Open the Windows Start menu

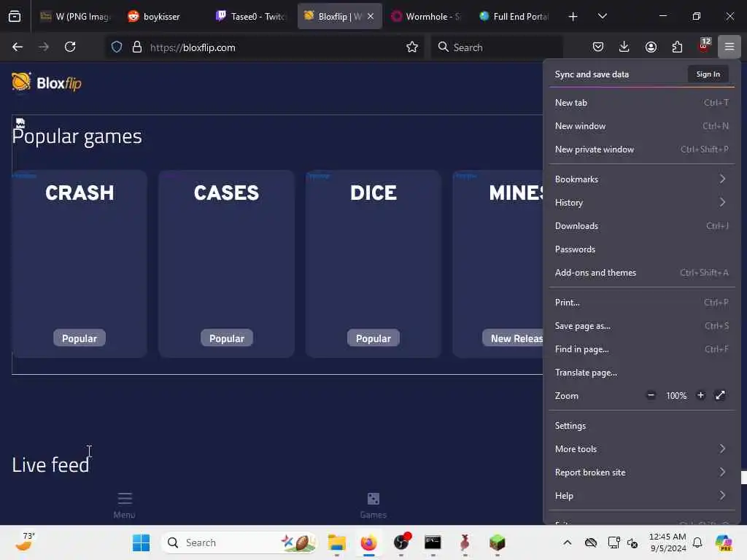pyautogui.click(x=141, y=542)
